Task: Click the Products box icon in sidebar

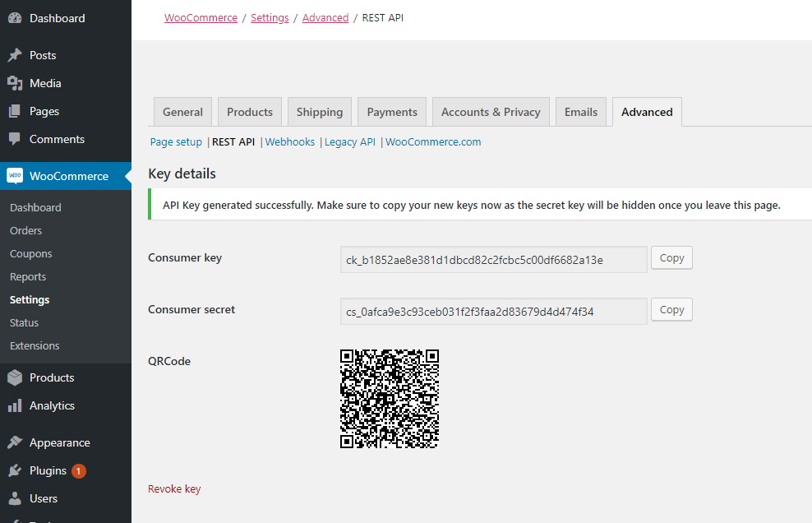Action: click(x=15, y=377)
